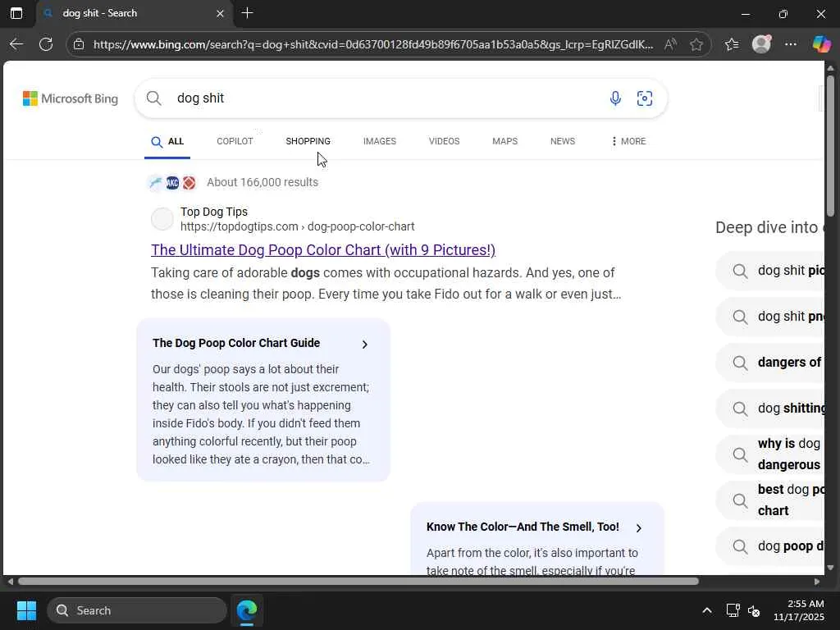840x630 pixels.
Task: Click the muted volume tray icon
Action: (754, 610)
